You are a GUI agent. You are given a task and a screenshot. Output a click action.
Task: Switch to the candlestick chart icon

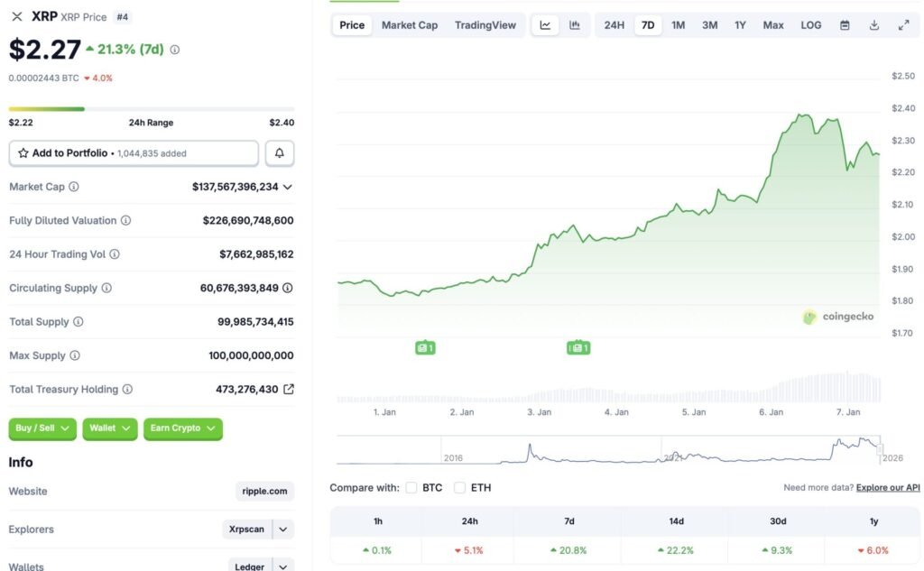[x=575, y=24]
